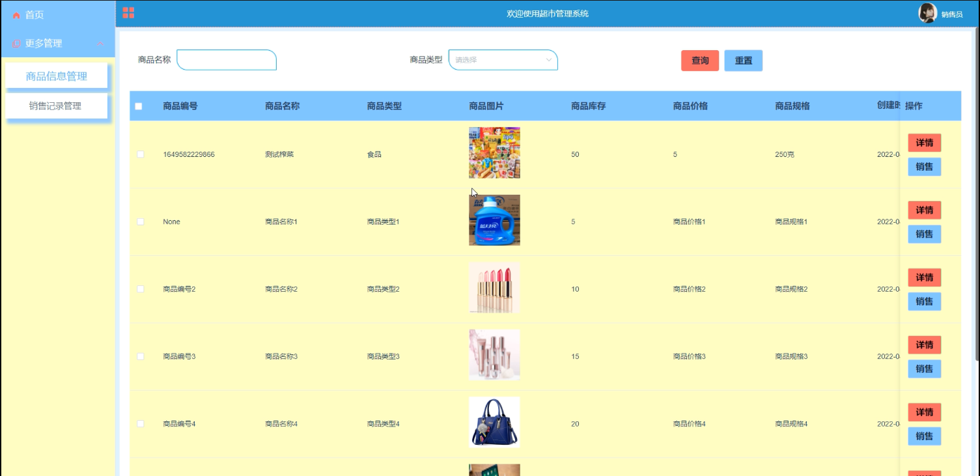Viewport: 980px width, 476px height.
Task: Click the 食品 product type cell
Action: click(x=374, y=154)
